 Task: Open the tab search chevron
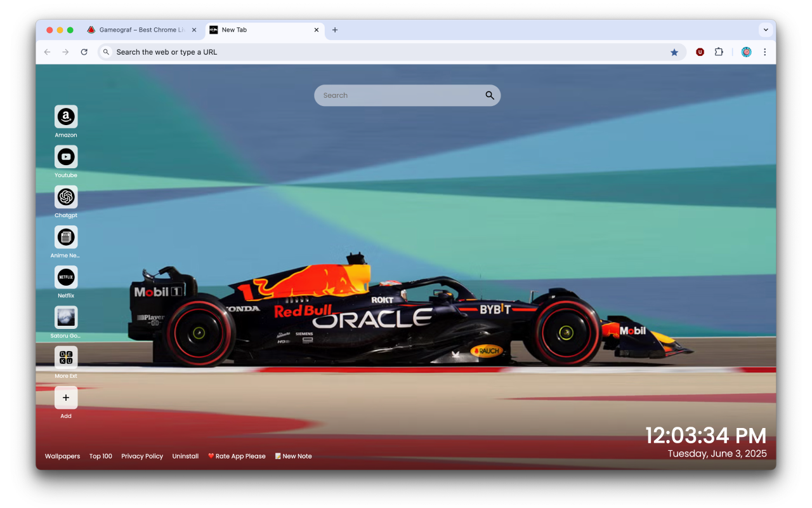[x=766, y=29]
